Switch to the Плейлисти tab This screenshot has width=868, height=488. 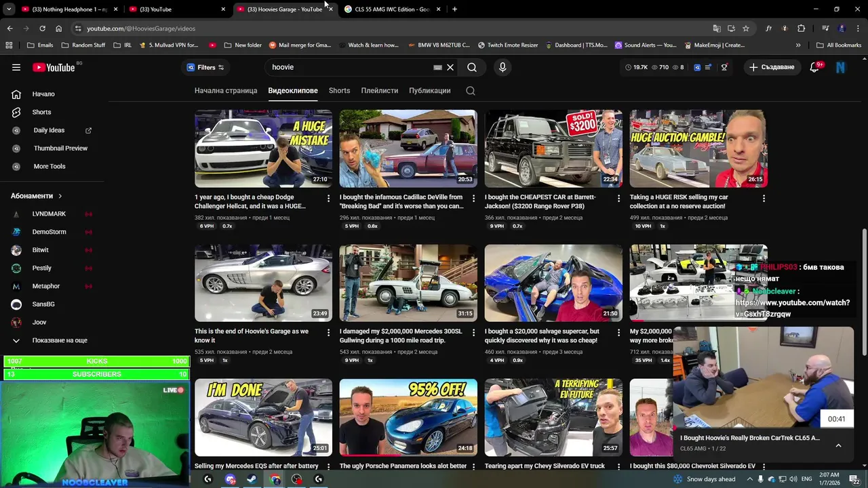pos(379,90)
